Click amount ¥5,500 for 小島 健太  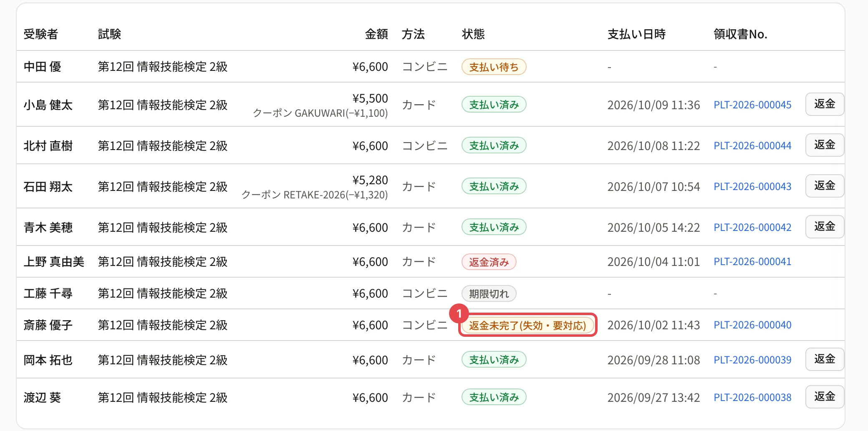coord(370,98)
